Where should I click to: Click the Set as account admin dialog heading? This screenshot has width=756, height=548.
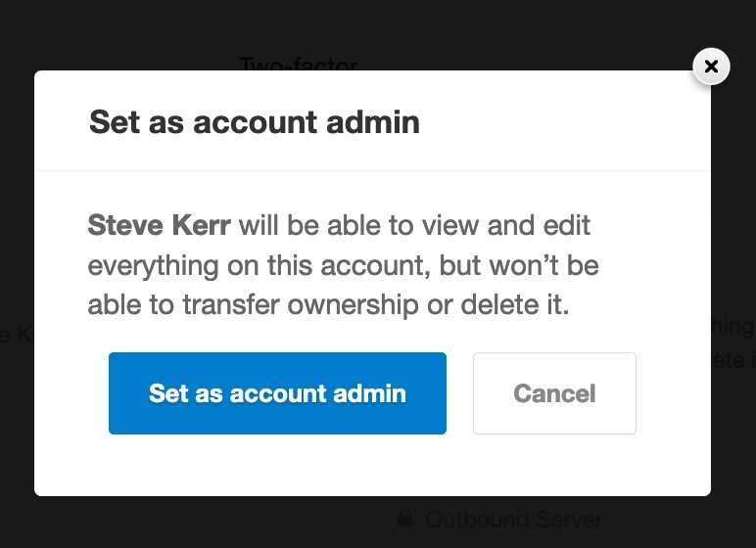pyautogui.click(x=254, y=122)
